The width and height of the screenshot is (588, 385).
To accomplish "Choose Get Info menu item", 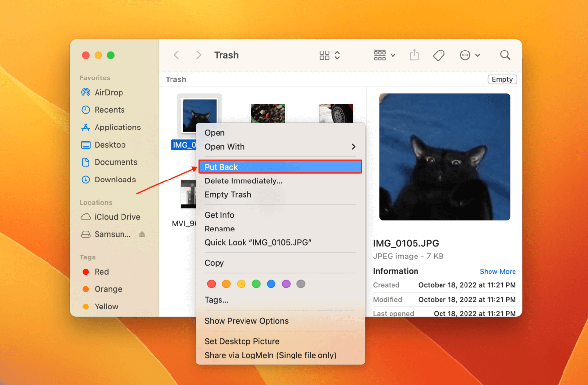I will [280, 215].
